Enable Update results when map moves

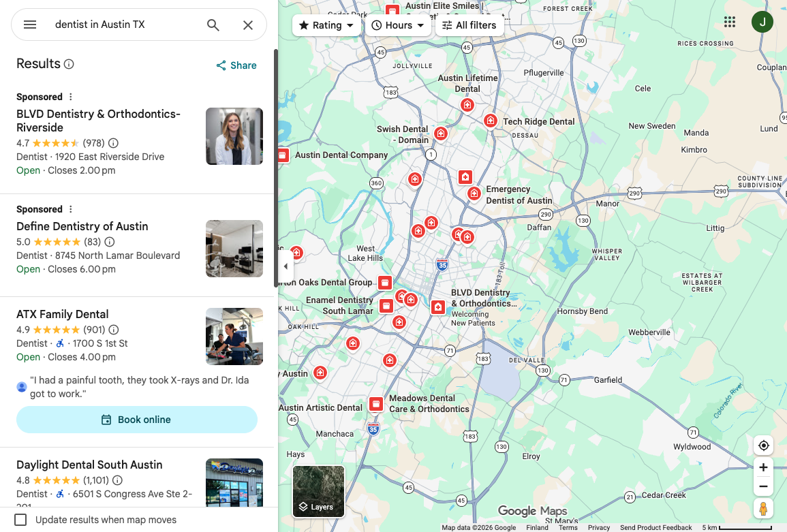(x=20, y=520)
